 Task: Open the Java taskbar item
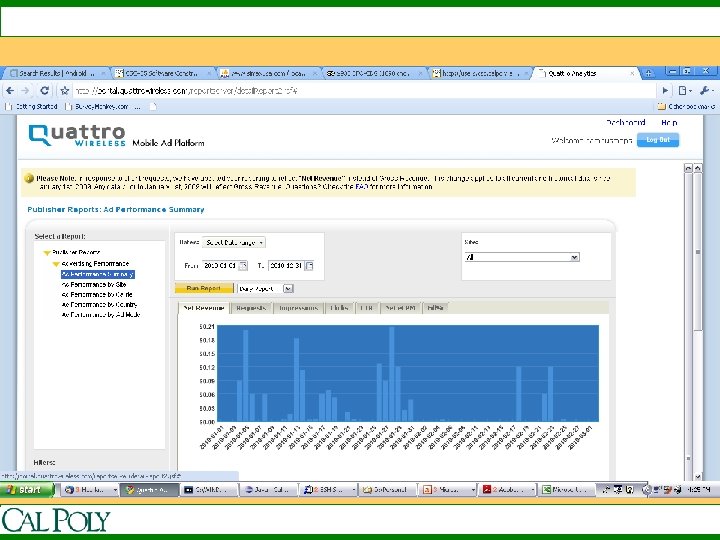pyautogui.click(x=269, y=490)
